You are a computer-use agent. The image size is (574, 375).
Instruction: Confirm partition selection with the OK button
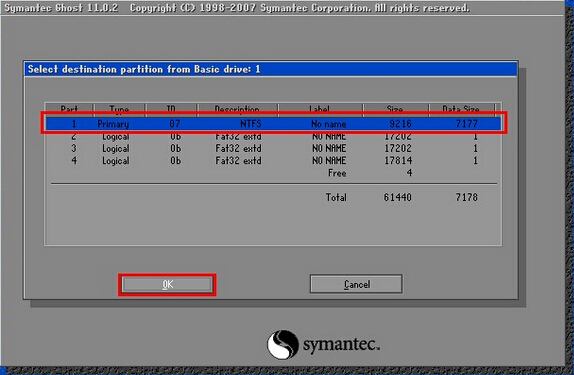click(167, 285)
